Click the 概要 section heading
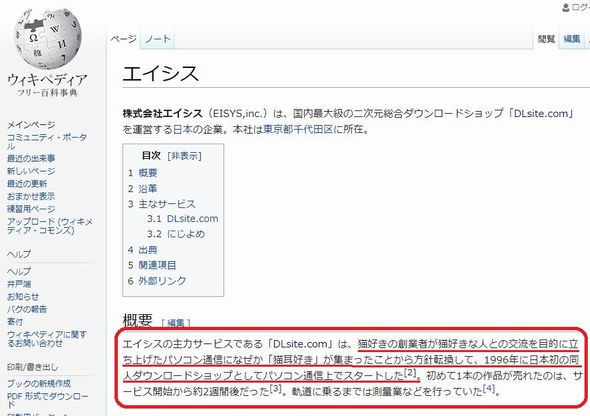The image size is (590, 416). (x=138, y=321)
